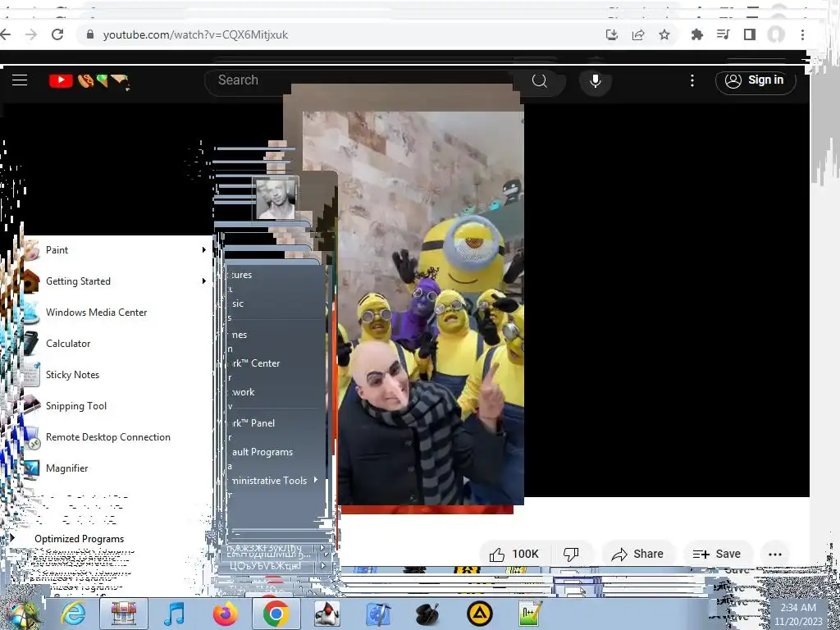
Task: Click the user account picture in Start menu
Action: [x=276, y=199]
